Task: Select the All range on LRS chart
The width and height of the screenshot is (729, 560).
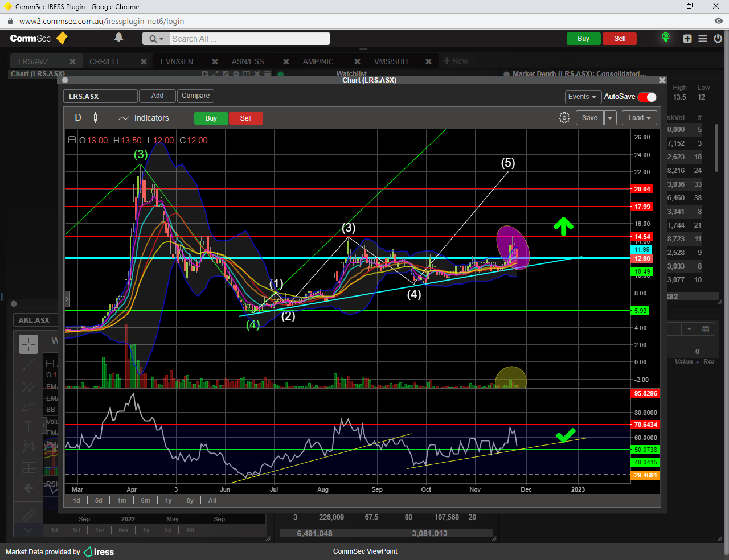Action: point(212,500)
